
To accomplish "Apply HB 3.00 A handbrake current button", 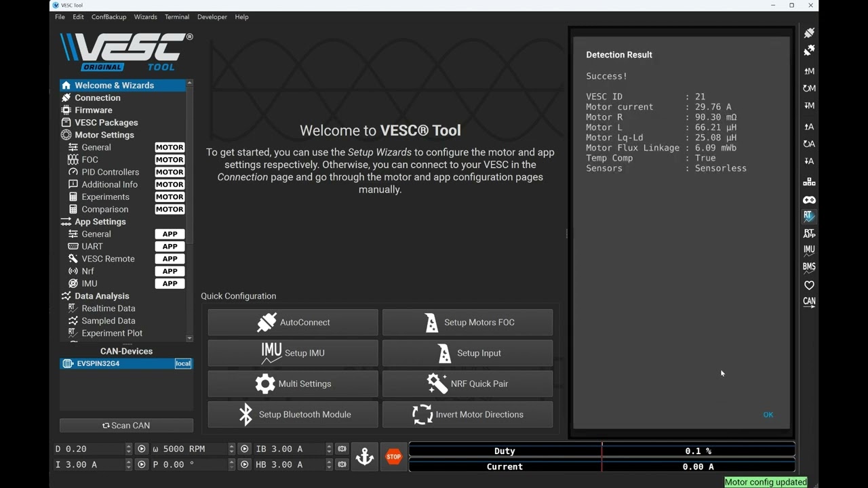I will pos(342,464).
